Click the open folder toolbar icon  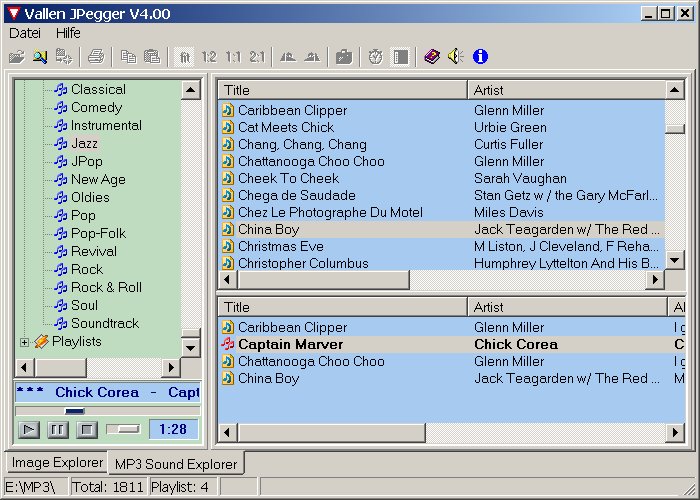point(17,57)
